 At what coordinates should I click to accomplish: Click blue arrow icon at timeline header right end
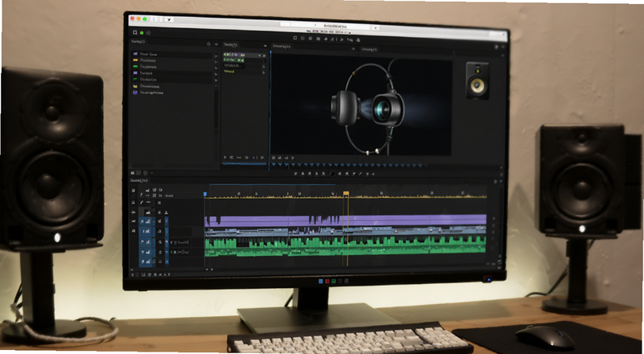501,182
